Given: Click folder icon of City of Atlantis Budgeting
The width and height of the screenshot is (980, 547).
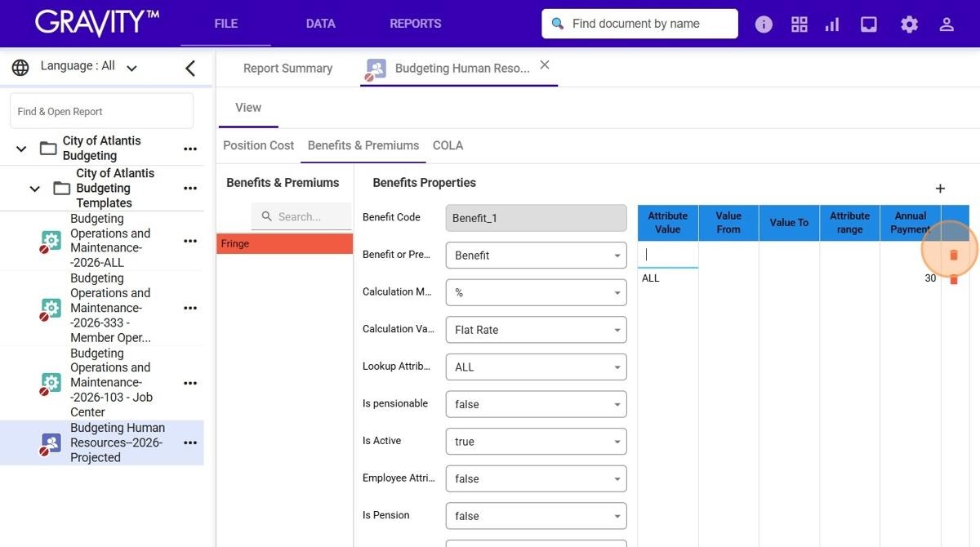Looking at the screenshot, I should [48, 149].
